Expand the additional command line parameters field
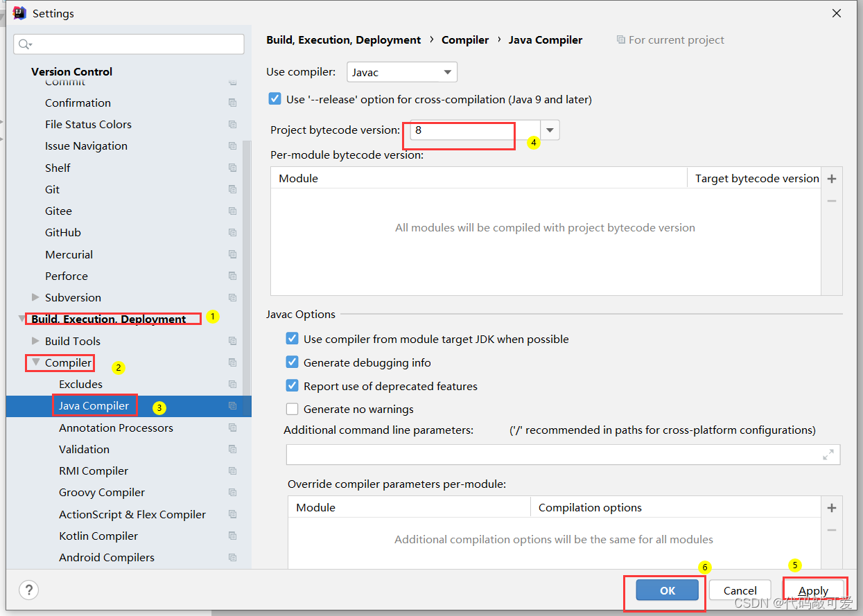 pos(828,455)
